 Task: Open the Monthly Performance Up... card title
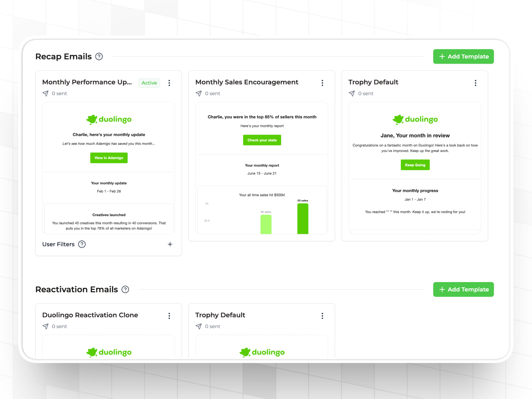pos(87,82)
